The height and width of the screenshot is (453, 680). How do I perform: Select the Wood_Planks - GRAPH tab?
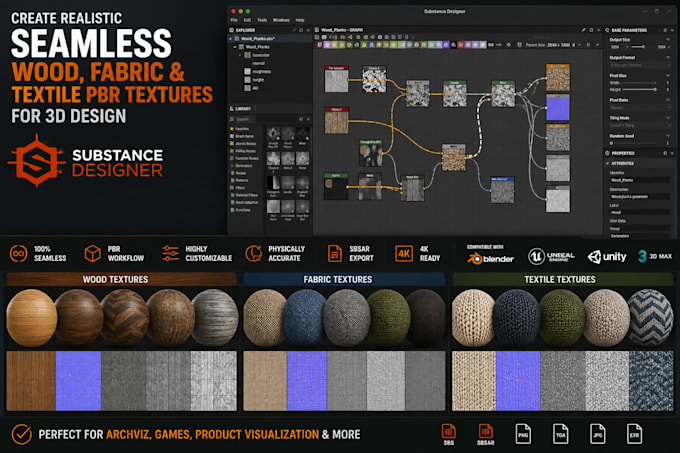pyautogui.click(x=341, y=30)
